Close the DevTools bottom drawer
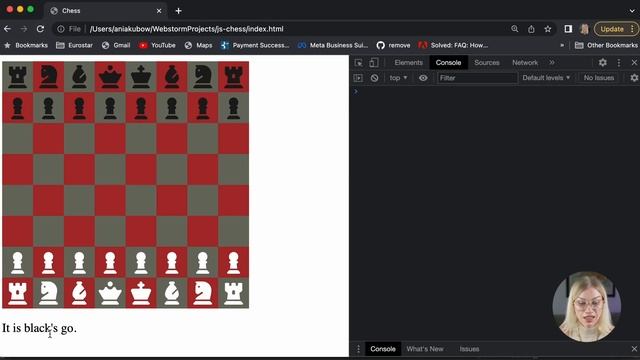Viewport: 640px width, 360px height. [x=634, y=349]
